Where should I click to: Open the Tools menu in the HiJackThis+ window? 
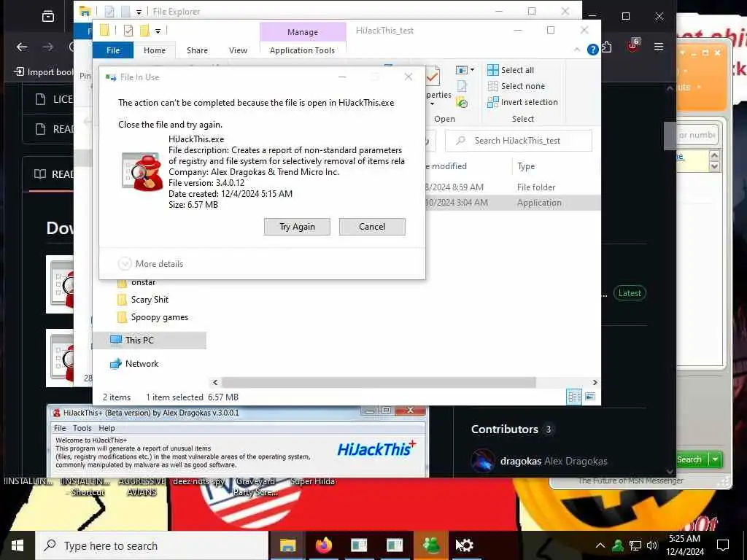click(82, 428)
